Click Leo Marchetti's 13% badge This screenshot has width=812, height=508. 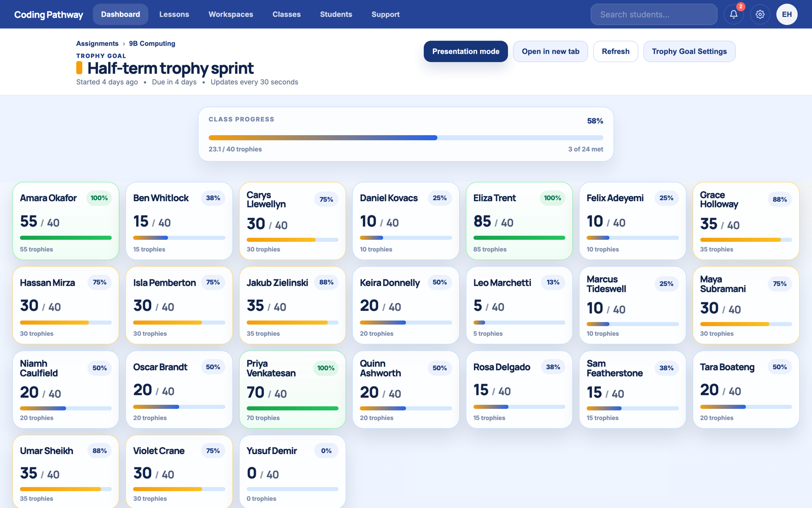(x=553, y=282)
